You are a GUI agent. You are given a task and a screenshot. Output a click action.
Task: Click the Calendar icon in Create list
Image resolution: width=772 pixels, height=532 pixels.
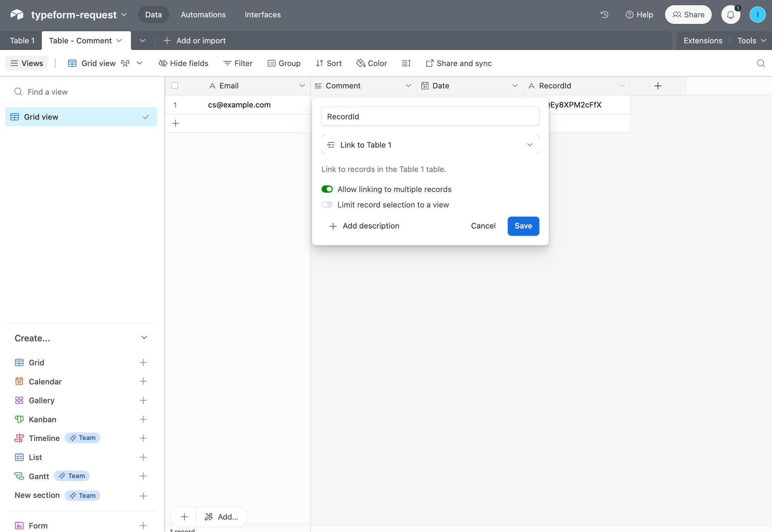point(19,381)
